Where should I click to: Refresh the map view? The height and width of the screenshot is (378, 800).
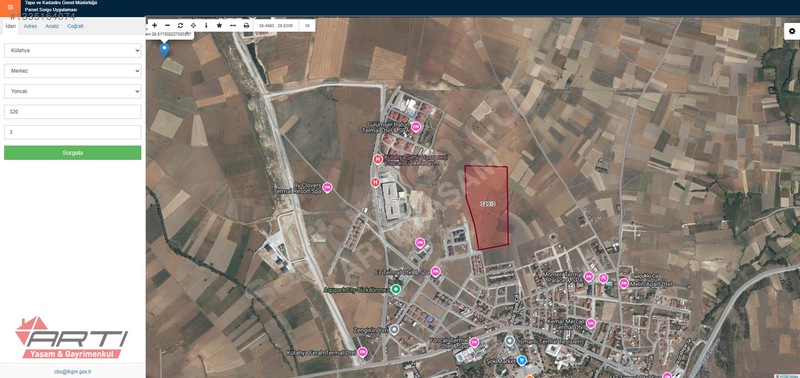pyautogui.click(x=181, y=25)
